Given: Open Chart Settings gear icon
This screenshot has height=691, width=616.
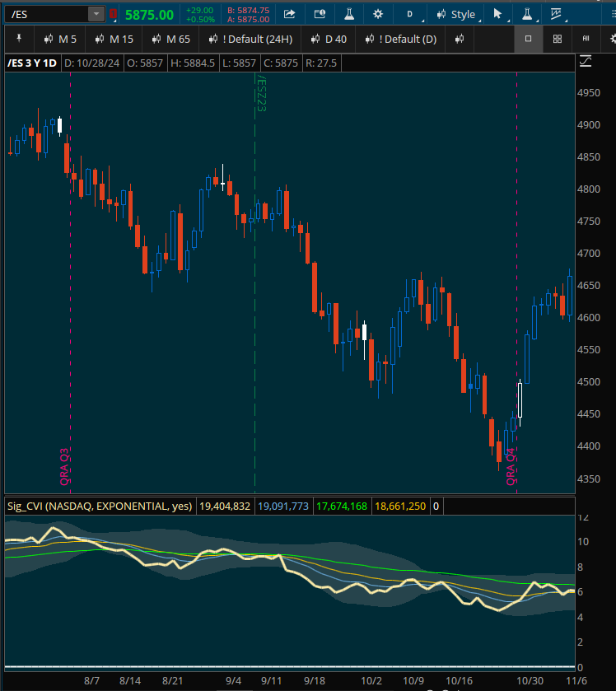Looking at the screenshot, I should pos(378,14).
